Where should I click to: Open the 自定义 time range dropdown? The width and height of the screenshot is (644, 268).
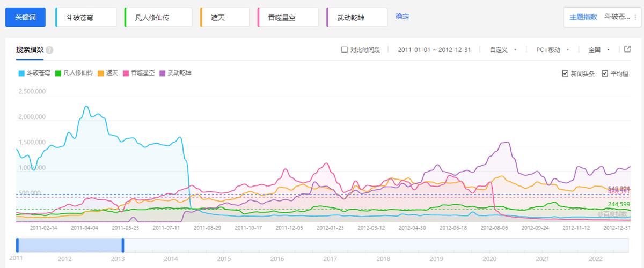(x=503, y=50)
